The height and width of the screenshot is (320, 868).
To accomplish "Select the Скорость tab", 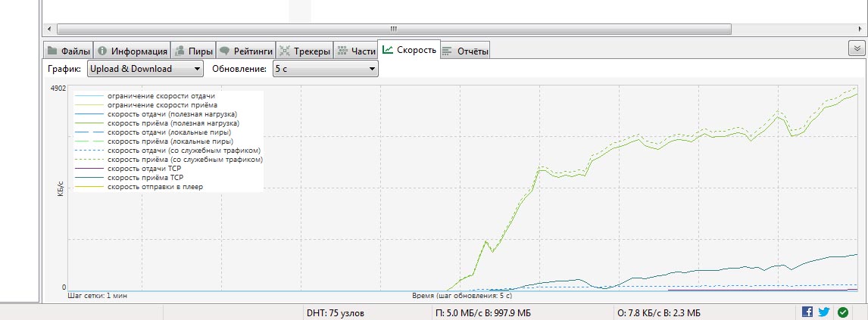I will click(x=409, y=50).
